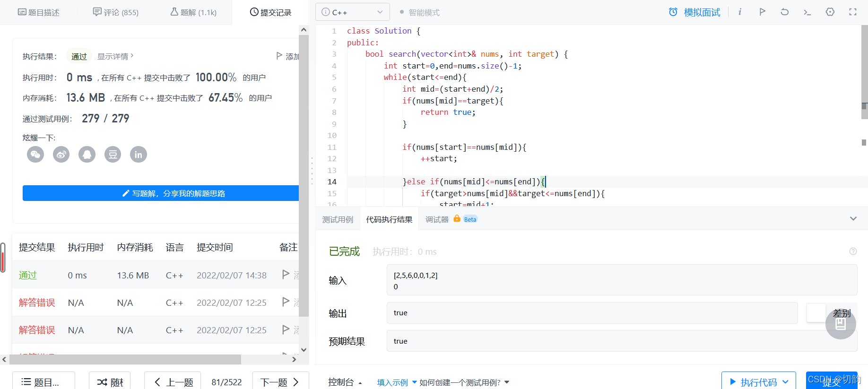Click run code triangle icon in editor toolbar
Screen dimensions: 868x389
(x=762, y=12)
